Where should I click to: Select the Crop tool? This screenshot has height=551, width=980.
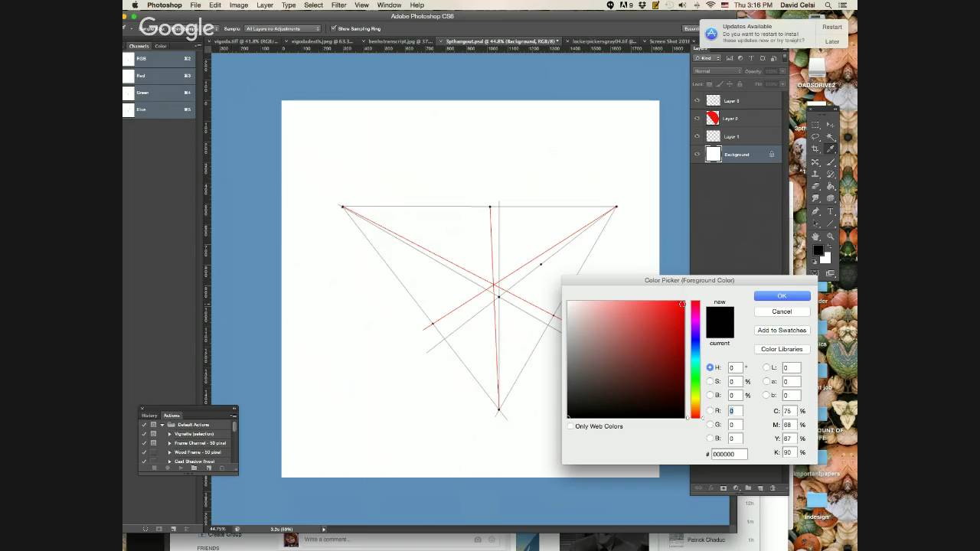pos(815,148)
